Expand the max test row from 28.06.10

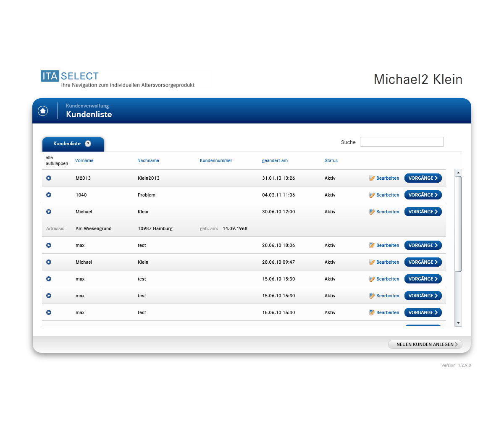(x=49, y=245)
